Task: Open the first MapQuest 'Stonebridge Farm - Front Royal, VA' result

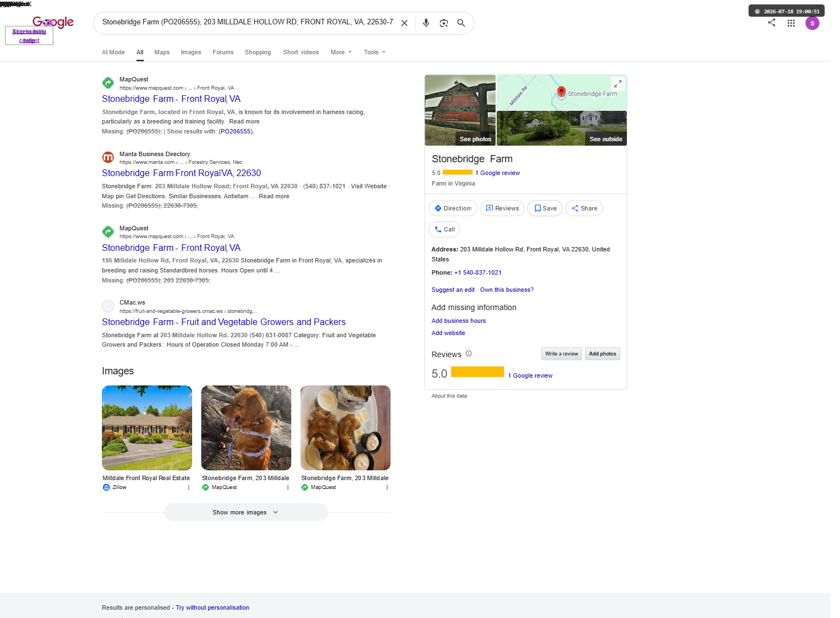Action: click(171, 99)
